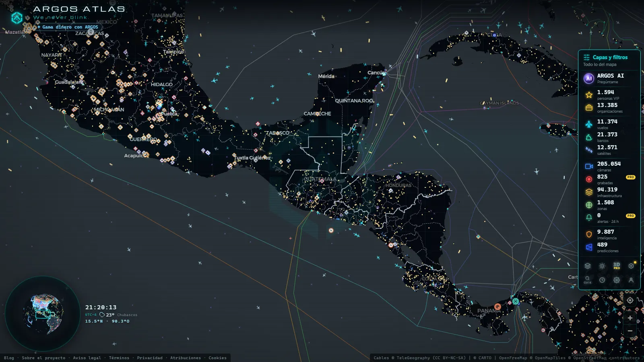This screenshot has height=362, width=644.
Task: Click the PRO badge next to 'grabadas'
Action: (630, 177)
